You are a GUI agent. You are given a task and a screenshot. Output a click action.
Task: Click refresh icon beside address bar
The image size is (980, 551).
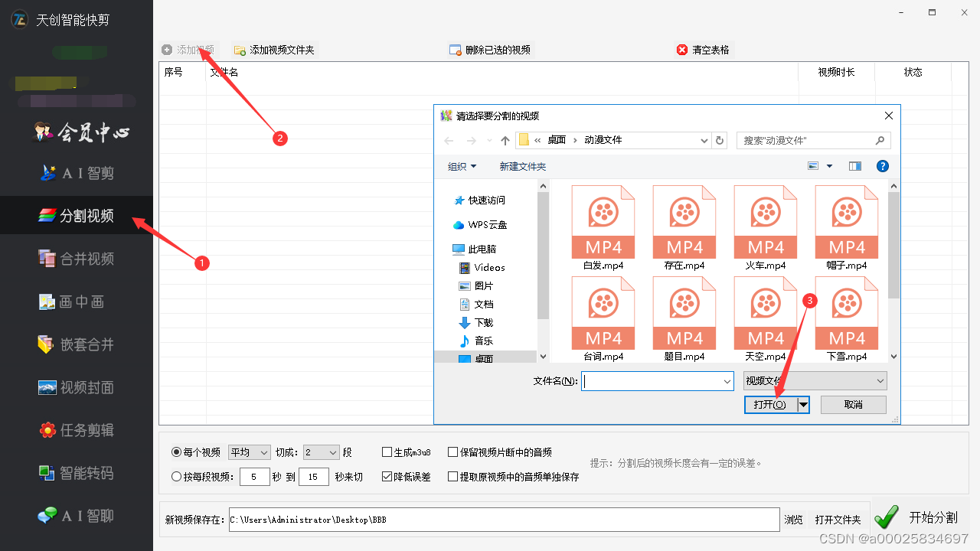click(719, 141)
